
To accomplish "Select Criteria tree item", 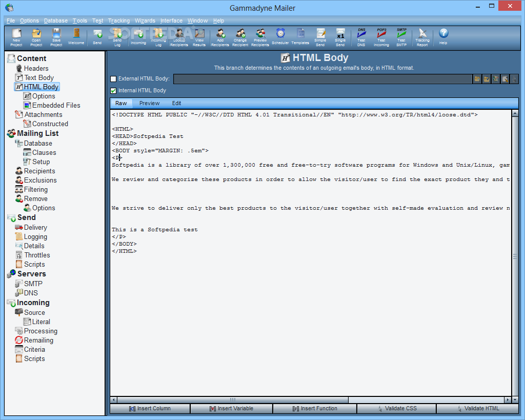I will pyautogui.click(x=30, y=350).
